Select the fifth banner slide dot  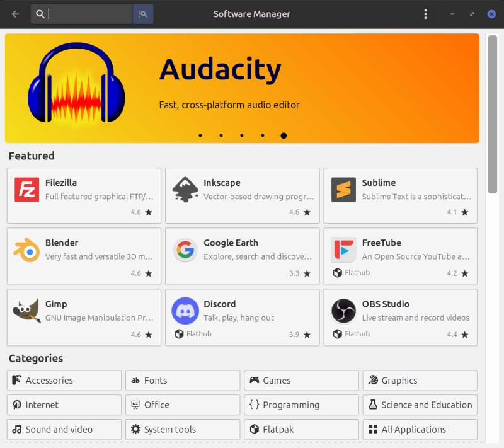pos(283,135)
